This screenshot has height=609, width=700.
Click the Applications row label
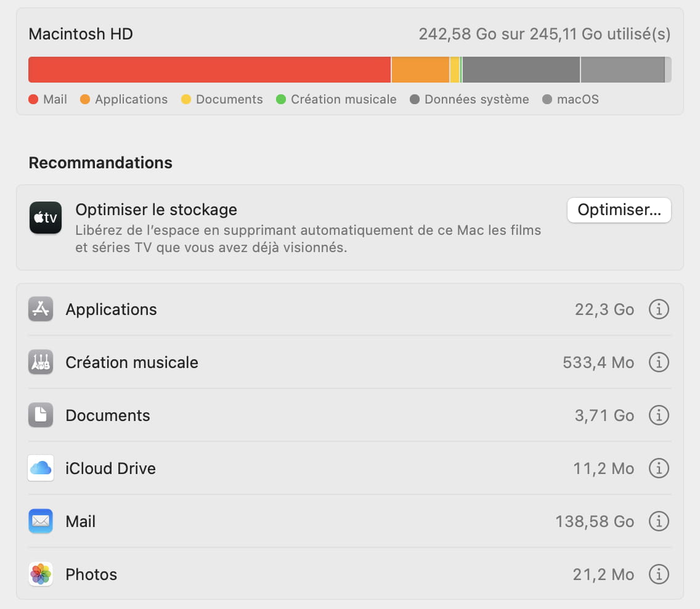pos(112,309)
